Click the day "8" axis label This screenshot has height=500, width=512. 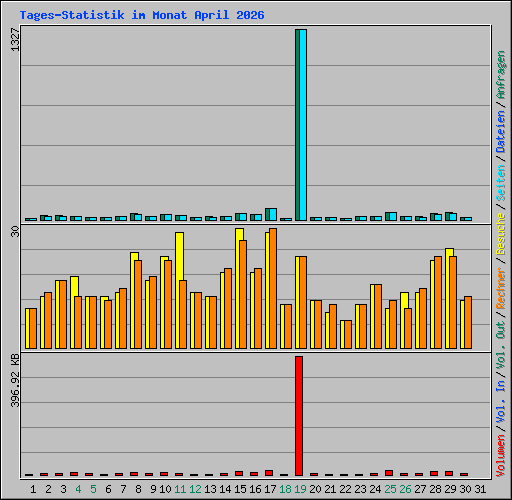click(x=138, y=489)
